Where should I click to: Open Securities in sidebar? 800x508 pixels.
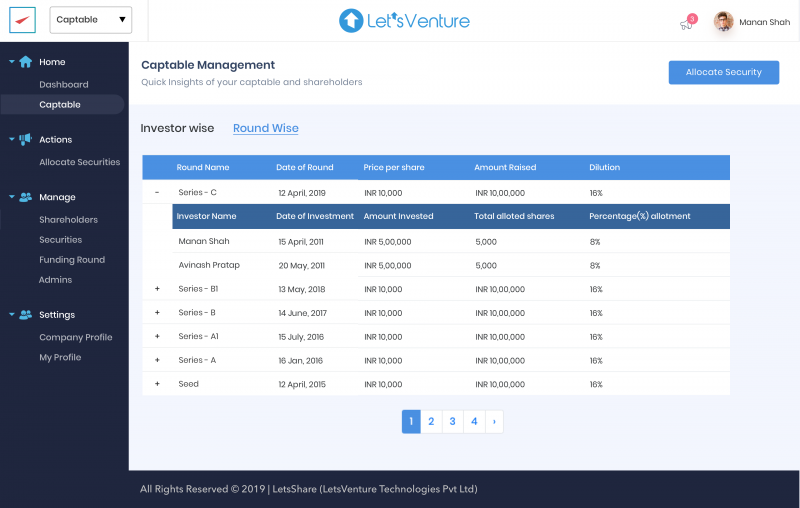pos(61,240)
